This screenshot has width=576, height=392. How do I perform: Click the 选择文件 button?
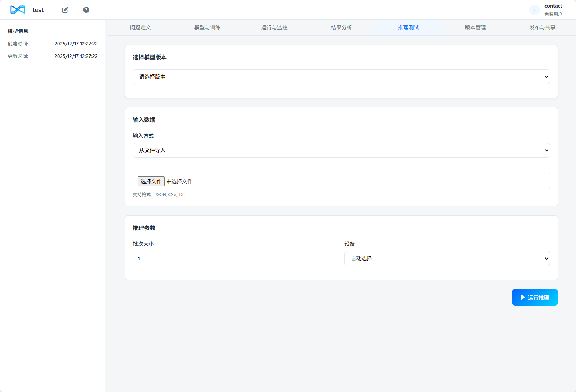(151, 181)
